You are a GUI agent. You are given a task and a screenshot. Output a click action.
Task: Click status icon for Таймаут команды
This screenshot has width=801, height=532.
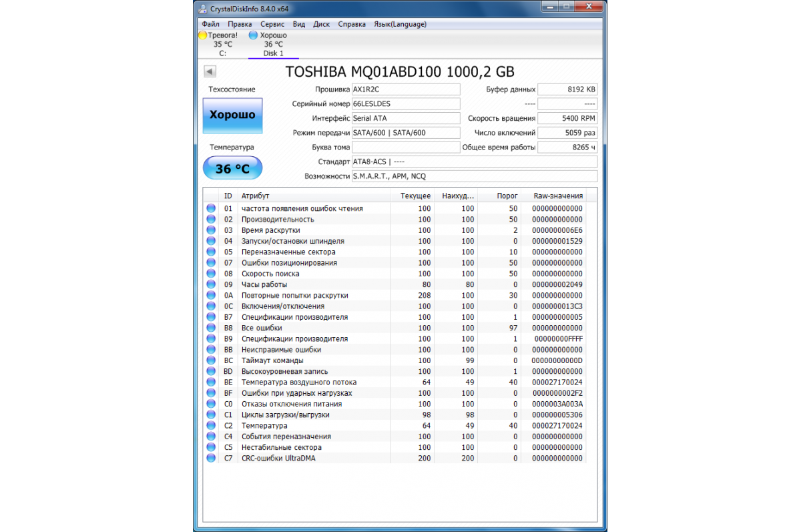pos(211,360)
